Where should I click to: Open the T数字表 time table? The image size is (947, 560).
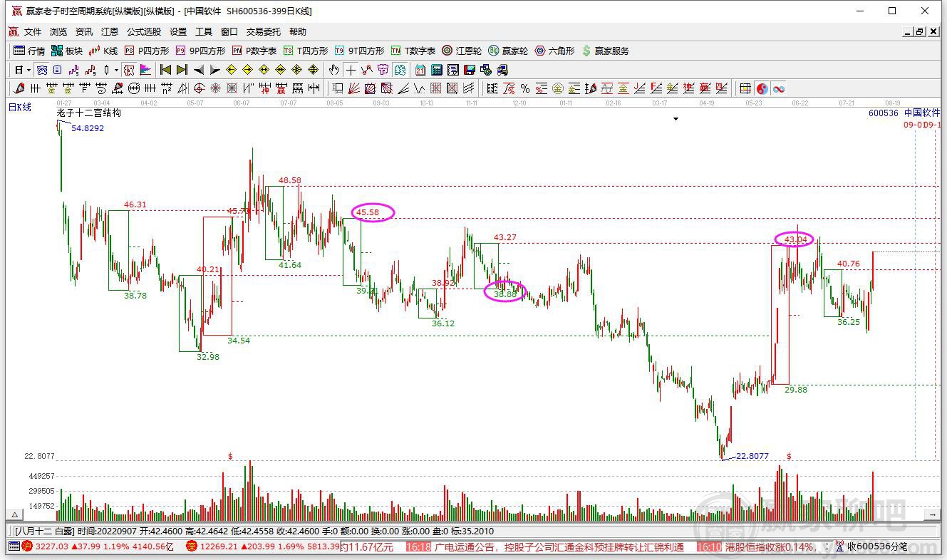[x=413, y=51]
